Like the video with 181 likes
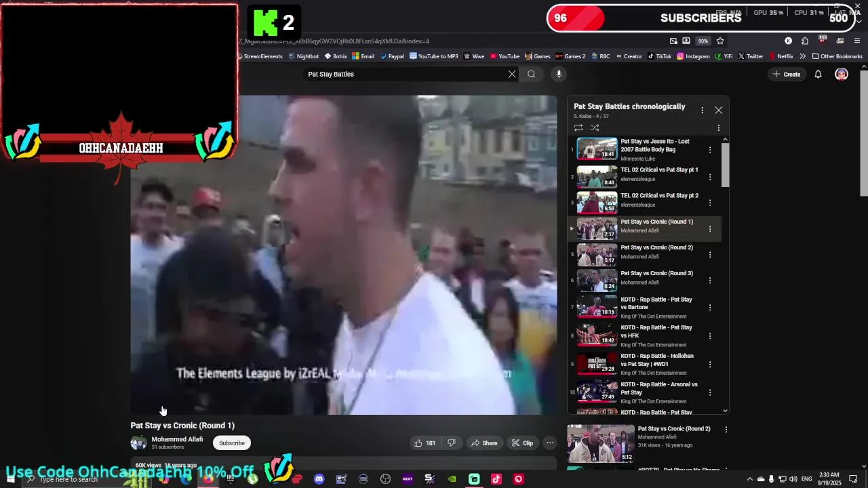The image size is (868, 488). coord(425,443)
